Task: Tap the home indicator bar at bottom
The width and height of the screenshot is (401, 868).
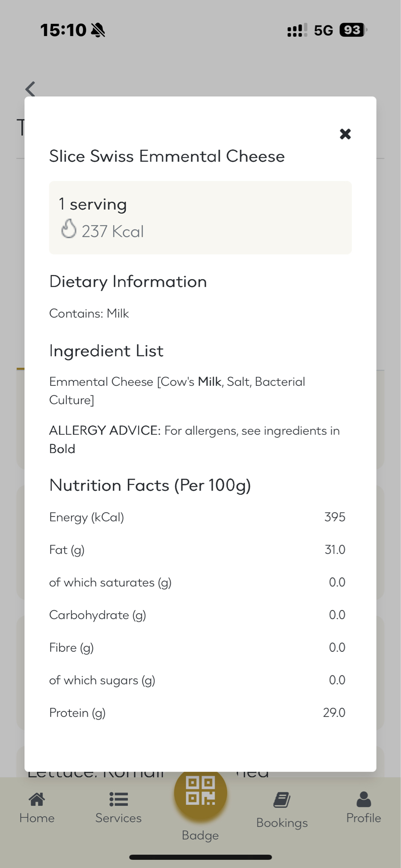Action: click(x=200, y=857)
